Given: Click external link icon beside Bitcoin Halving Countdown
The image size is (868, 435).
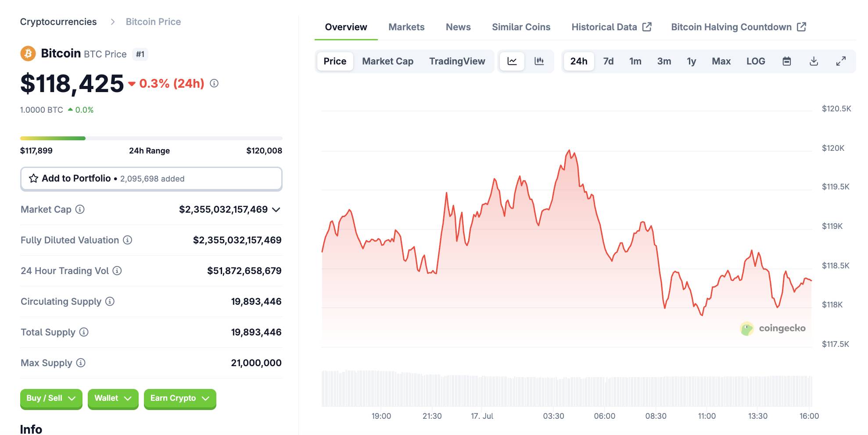Looking at the screenshot, I should click(801, 27).
